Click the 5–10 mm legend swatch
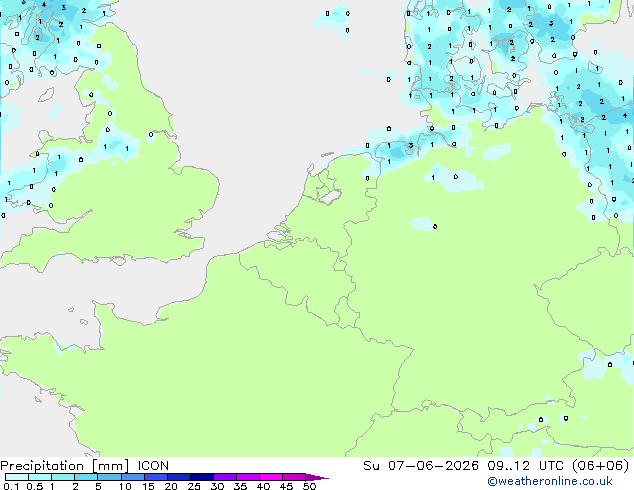This screenshot has height=490, width=634. point(109,477)
